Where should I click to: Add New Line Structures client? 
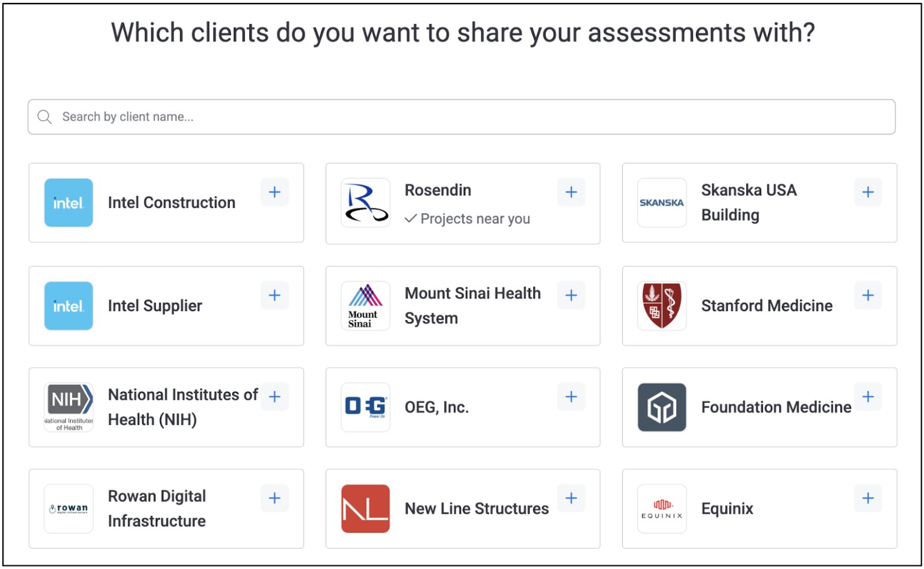(x=571, y=499)
